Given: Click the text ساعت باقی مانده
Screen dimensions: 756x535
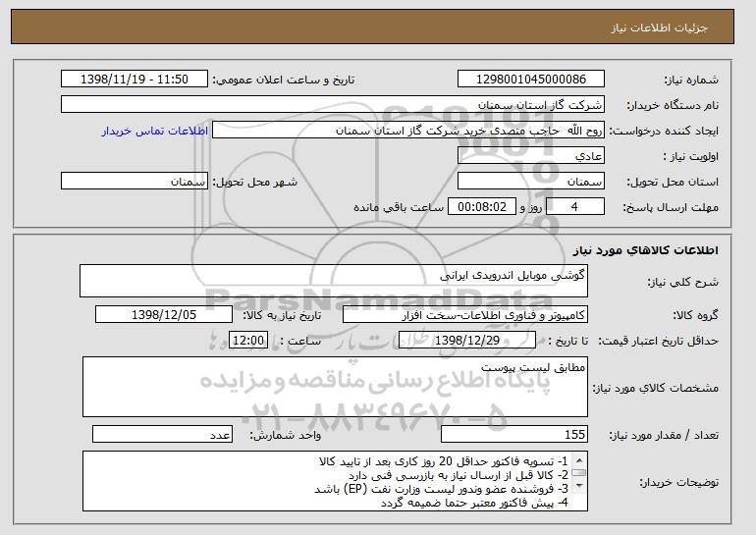Looking at the screenshot, I should click(399, 207).
